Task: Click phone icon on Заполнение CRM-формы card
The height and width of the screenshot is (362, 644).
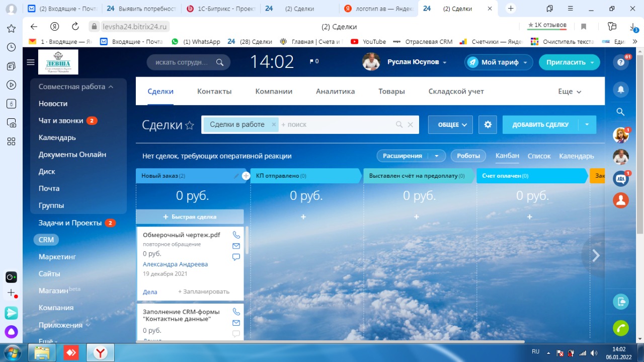Action: [x=236, y=312]
